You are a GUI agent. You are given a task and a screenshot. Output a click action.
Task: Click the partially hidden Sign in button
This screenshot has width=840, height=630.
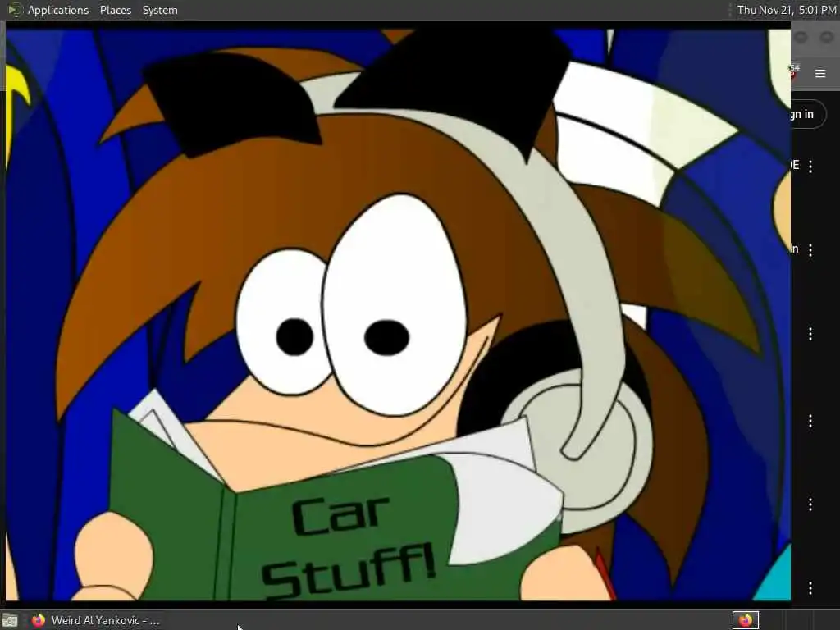808,114
